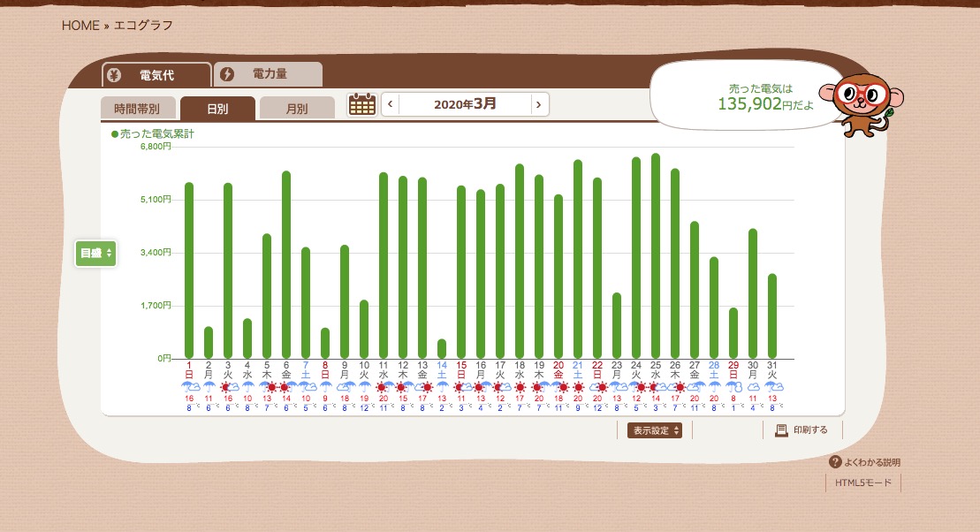Click date label 28 土 on axis
Viewport: 980px width, 532px height.
point(714,369)
